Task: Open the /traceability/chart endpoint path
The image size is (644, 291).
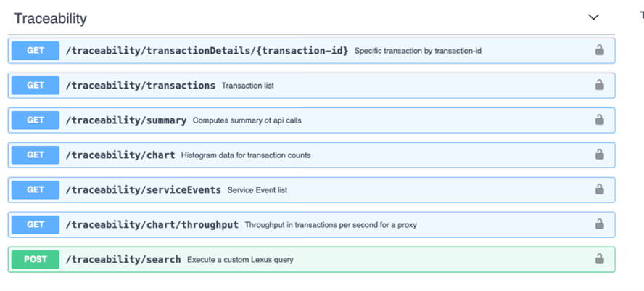Action: tap(120, 155)
